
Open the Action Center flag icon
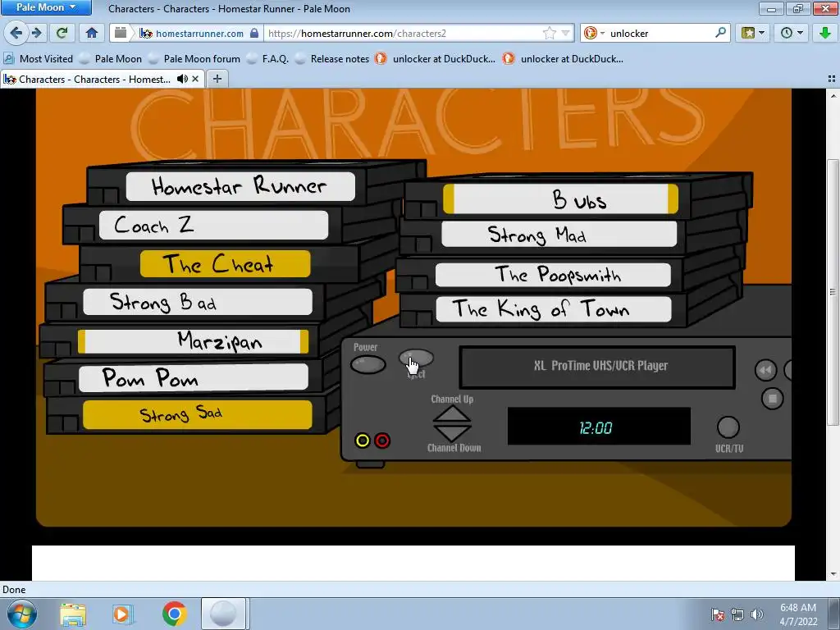coord(717,614)
